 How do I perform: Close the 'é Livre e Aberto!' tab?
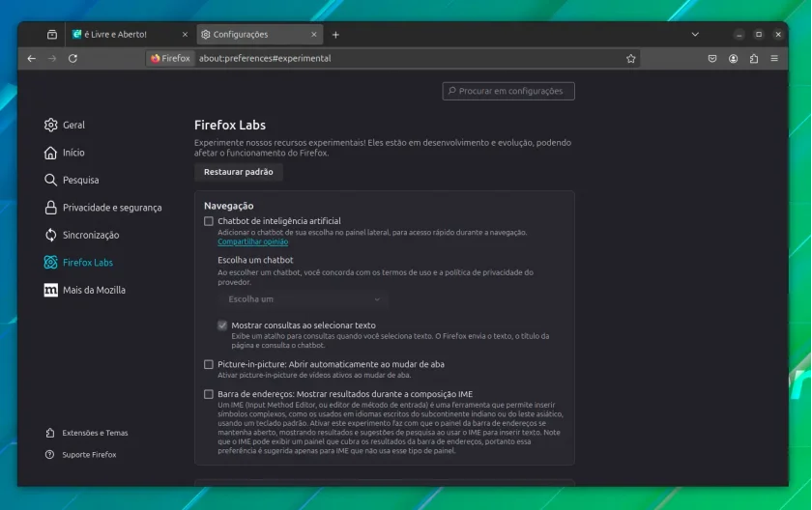pyautogui.click(x=185, y=35)
